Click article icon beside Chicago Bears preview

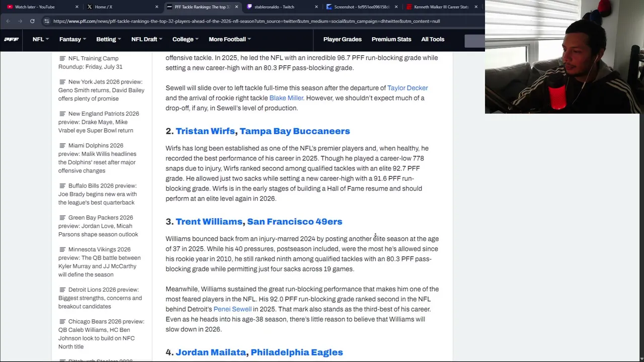tap(62, 322)
